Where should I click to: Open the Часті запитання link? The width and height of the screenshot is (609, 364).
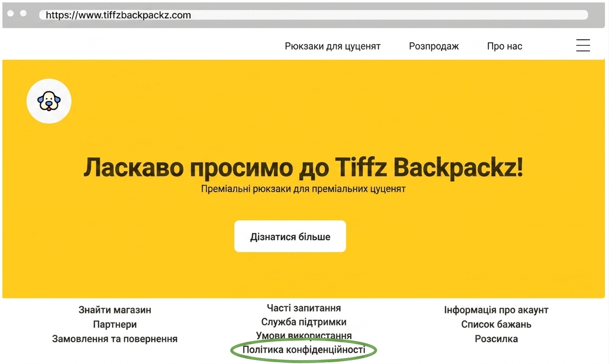[304, 308]
